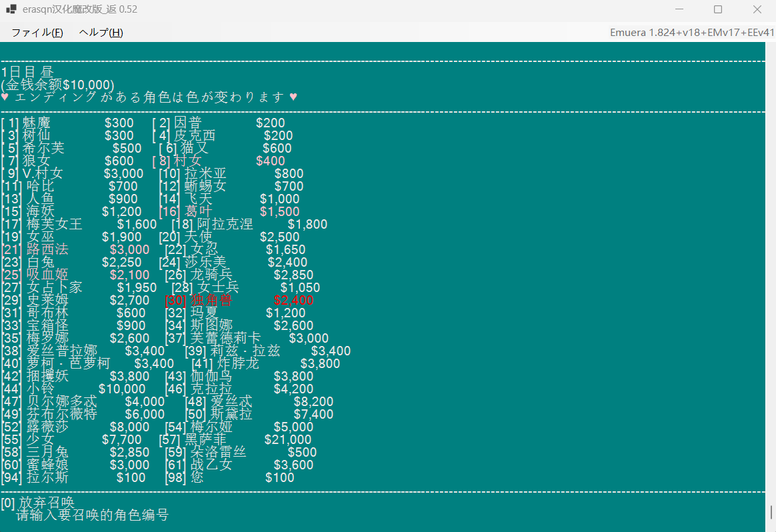Select option [2] 因普 for $200
This screenshot has width=776, height=532.
[219, 123]
